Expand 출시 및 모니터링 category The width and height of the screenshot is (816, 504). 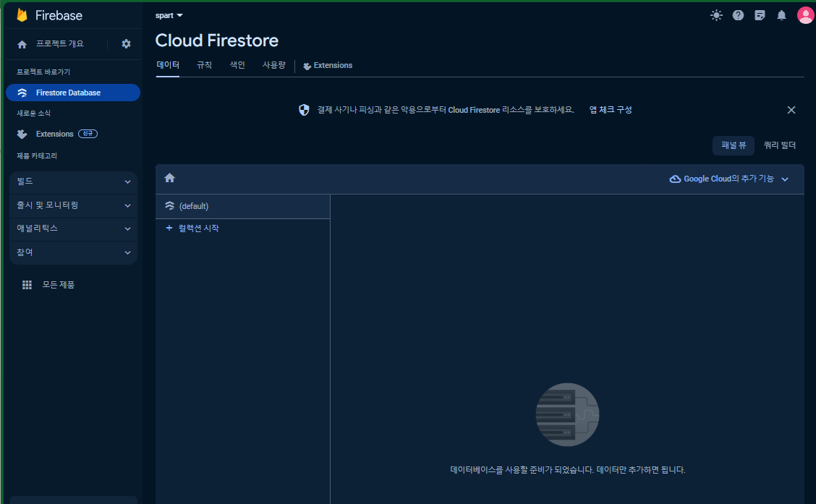(73, 205)
